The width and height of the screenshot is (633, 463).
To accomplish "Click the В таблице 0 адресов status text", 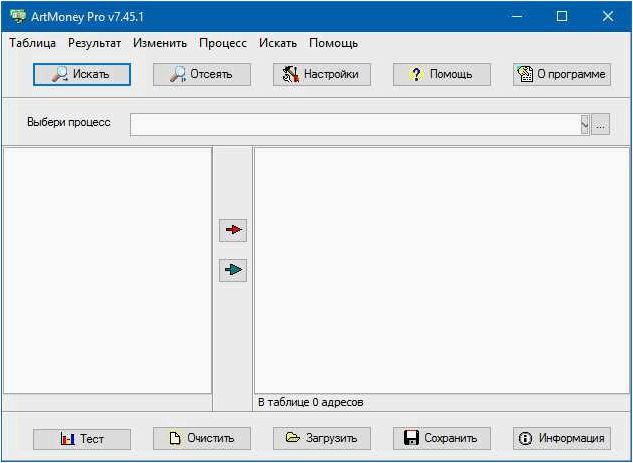I will click(310, 402).
